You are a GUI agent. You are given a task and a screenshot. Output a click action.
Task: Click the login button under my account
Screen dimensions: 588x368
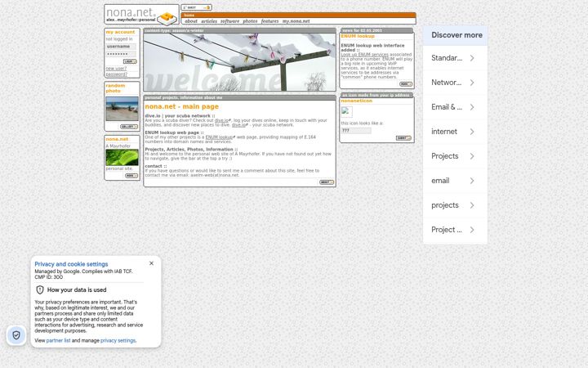[130, 61]
